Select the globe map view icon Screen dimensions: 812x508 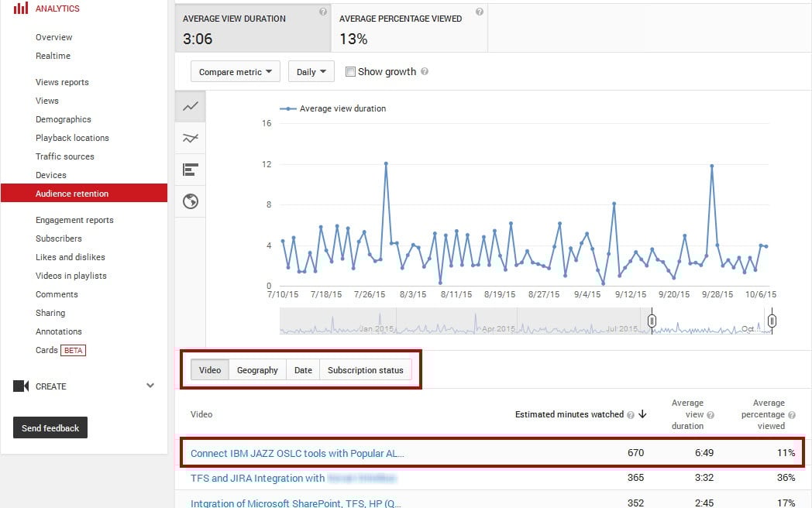pos(191,201)
